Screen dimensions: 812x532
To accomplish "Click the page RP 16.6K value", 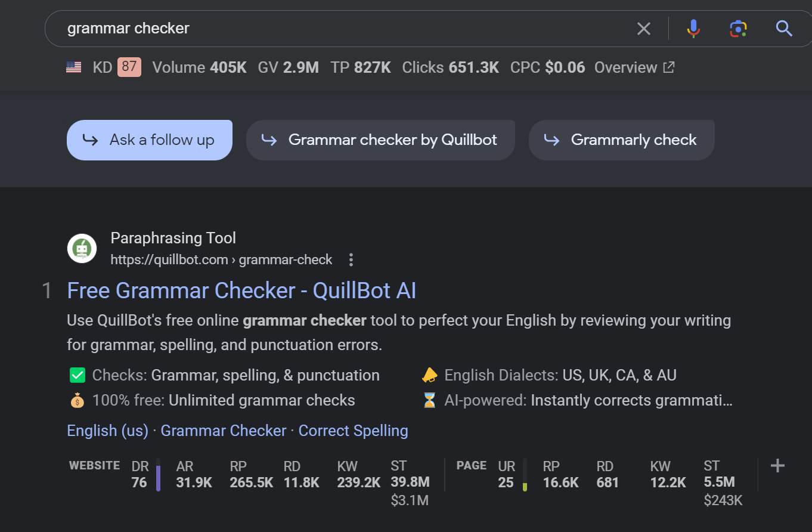I will 561,482.
